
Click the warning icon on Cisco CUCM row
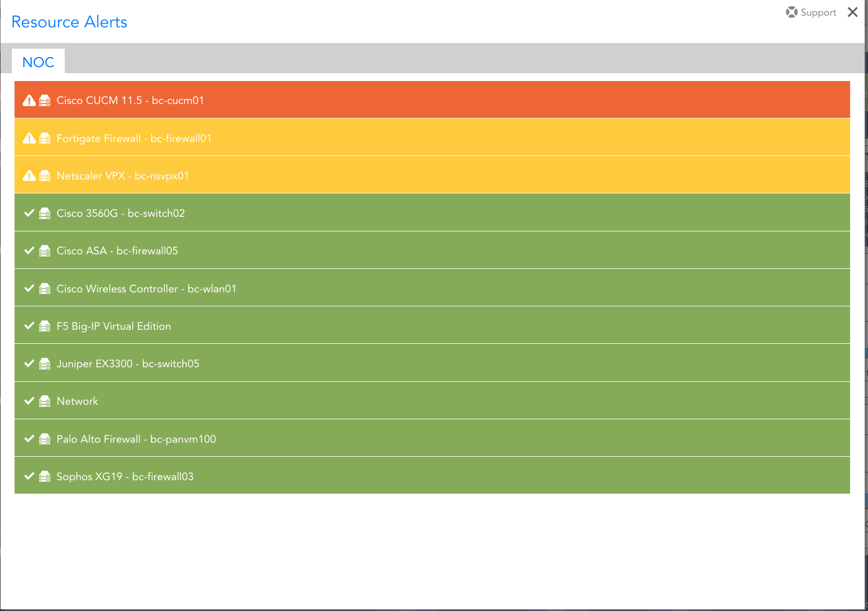click(29, 101)
